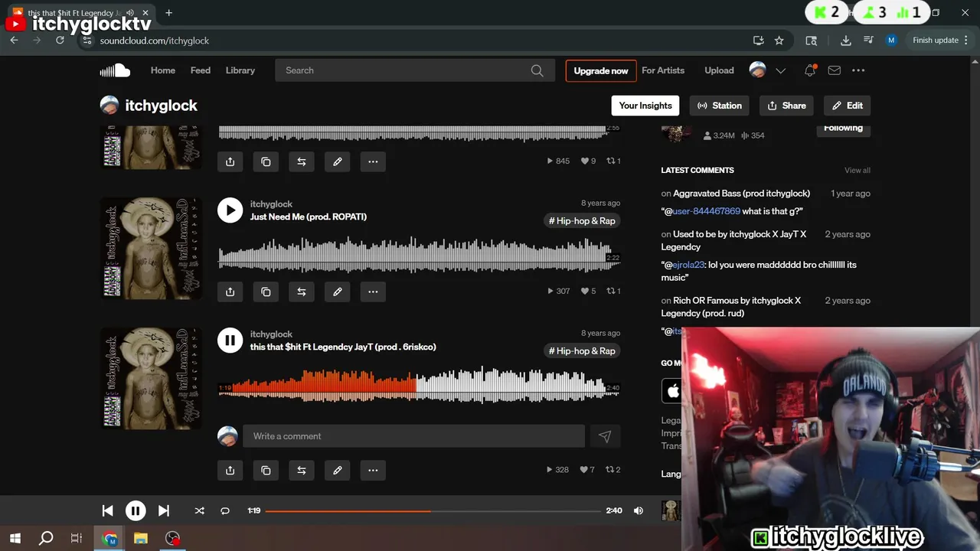This screenshot has height=551, width=980.
Task: Repost the Just Need Me track
Action: (302, 292)
